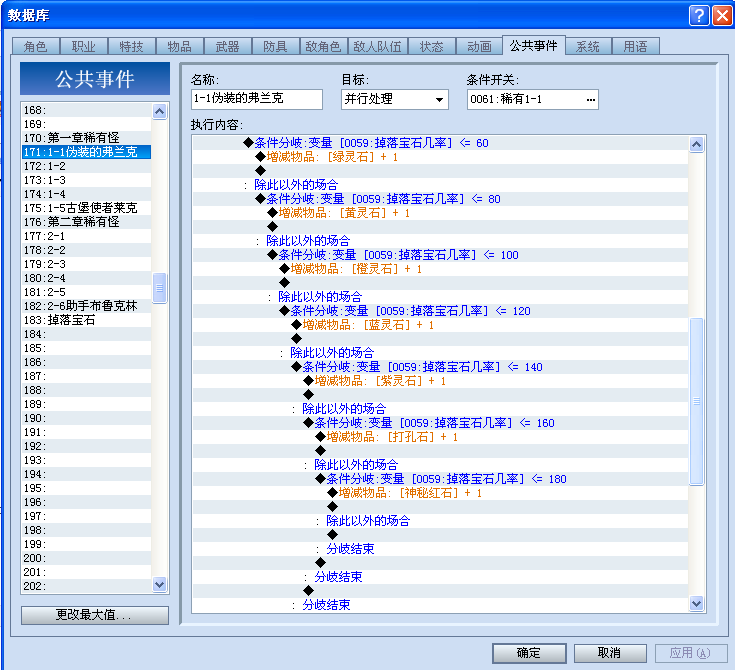Click the 公共事件 panel header
Viewport: 735px width, 670px height.
pyautogui.click(x=95, y=79)
